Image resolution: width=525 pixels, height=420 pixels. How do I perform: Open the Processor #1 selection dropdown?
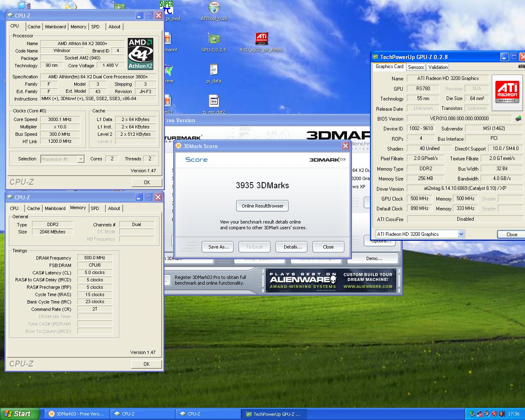pyautogui.click(x=81, y=159)
